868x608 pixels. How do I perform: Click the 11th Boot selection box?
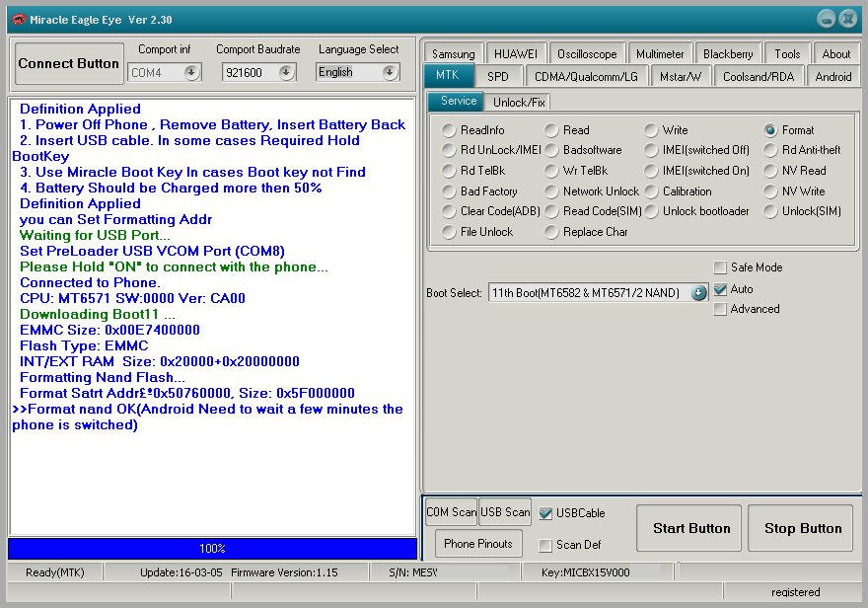click(598, 293)
